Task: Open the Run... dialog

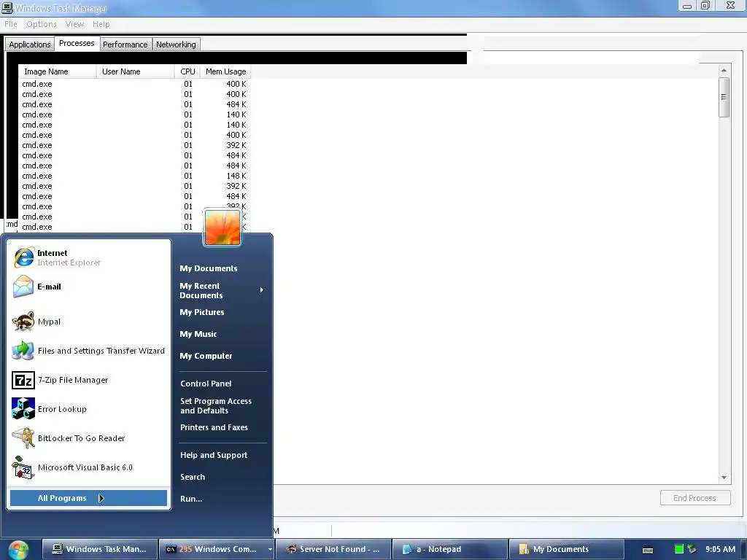Action: tap(191, 499)
